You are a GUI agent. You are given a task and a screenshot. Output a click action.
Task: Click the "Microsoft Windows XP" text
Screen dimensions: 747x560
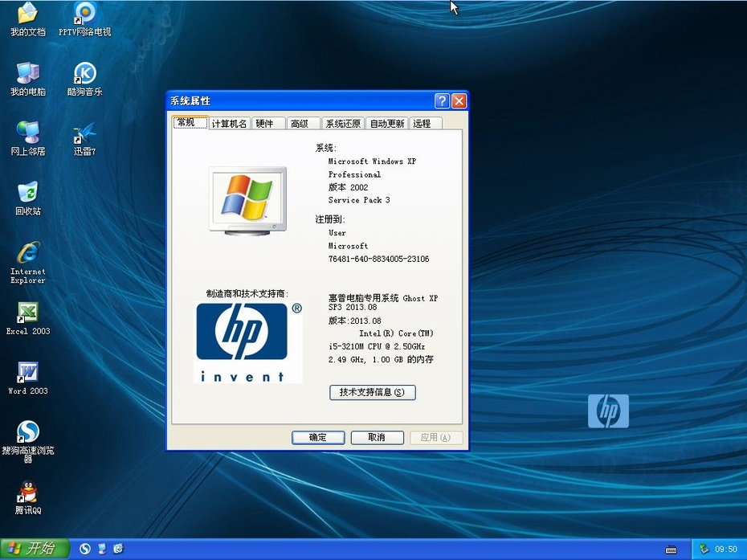click(372, 161)
